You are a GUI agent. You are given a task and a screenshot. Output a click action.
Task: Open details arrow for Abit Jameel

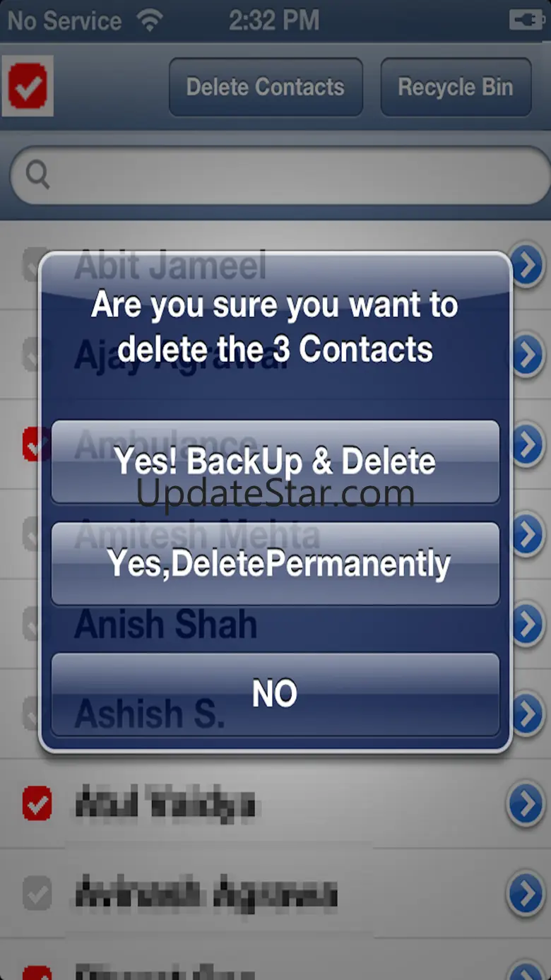click(x=527, y=266)
